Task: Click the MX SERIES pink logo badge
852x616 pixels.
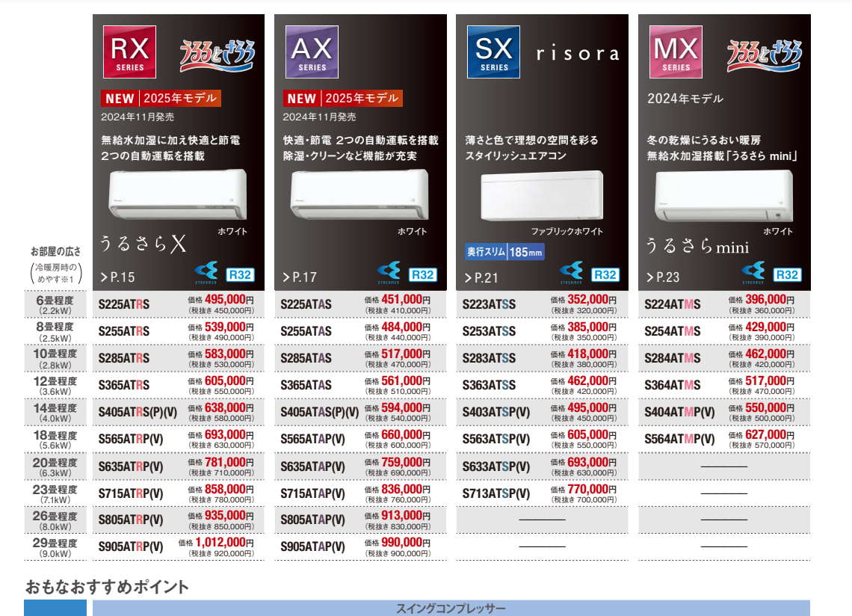Action: point(676,52)
